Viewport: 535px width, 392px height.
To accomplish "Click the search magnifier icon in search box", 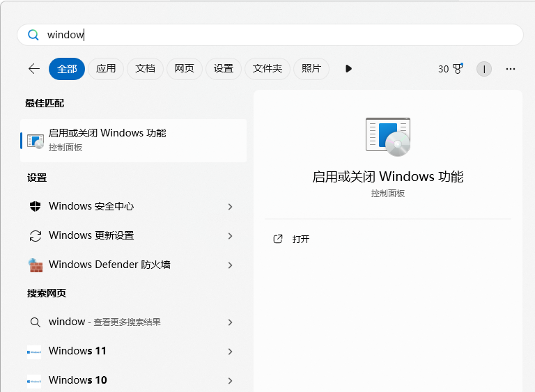I will click(x=33, y=35).
